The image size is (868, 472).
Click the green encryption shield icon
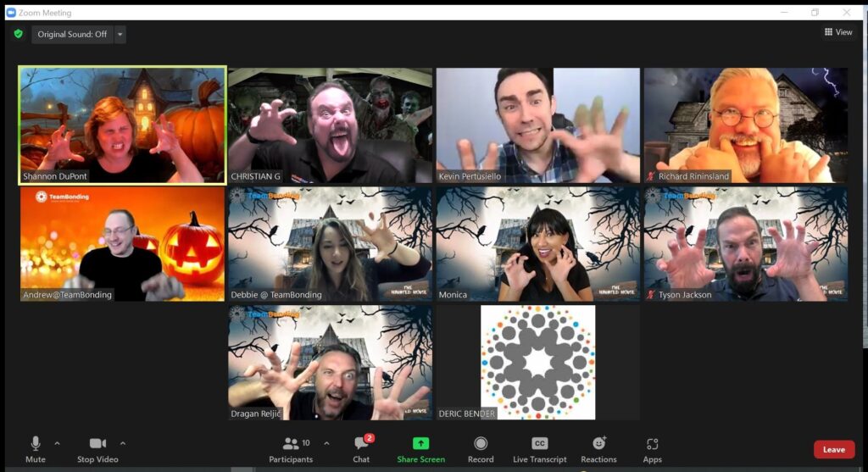pyautogui.click(x=18, y=34)
